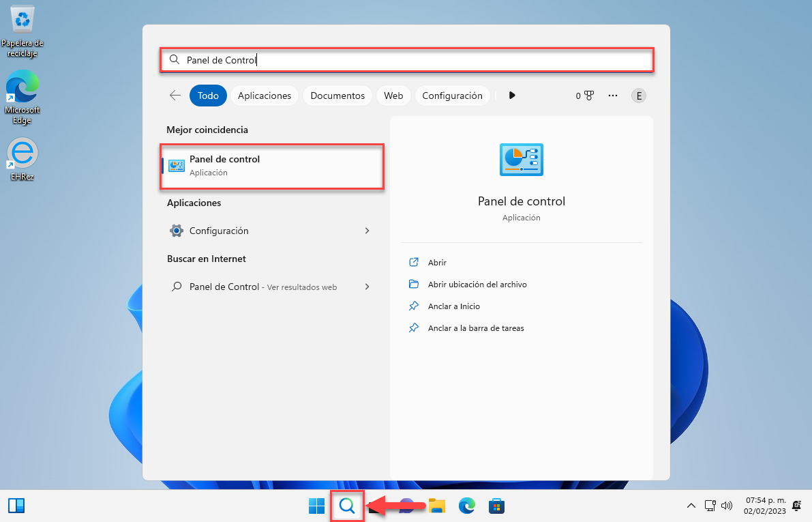Open the clock and date flyout

pos(765,506)
